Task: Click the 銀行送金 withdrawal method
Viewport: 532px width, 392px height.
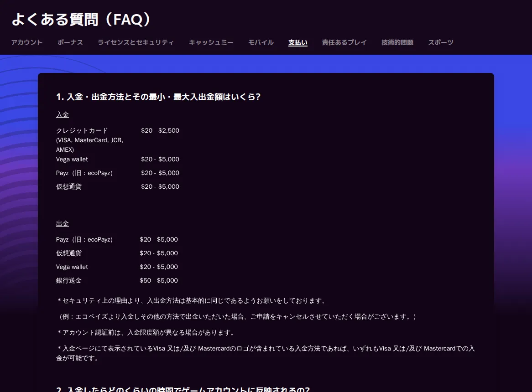Action: tap(69, 280)
